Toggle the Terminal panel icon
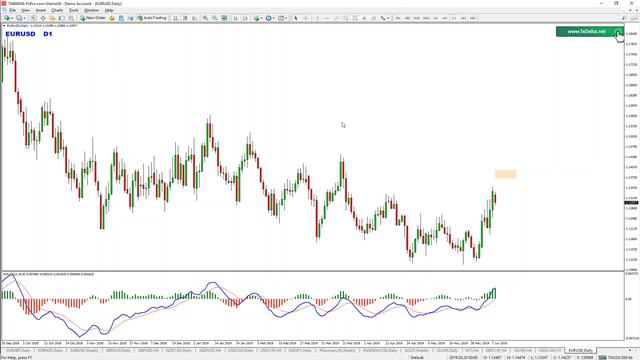 point(62,18)
